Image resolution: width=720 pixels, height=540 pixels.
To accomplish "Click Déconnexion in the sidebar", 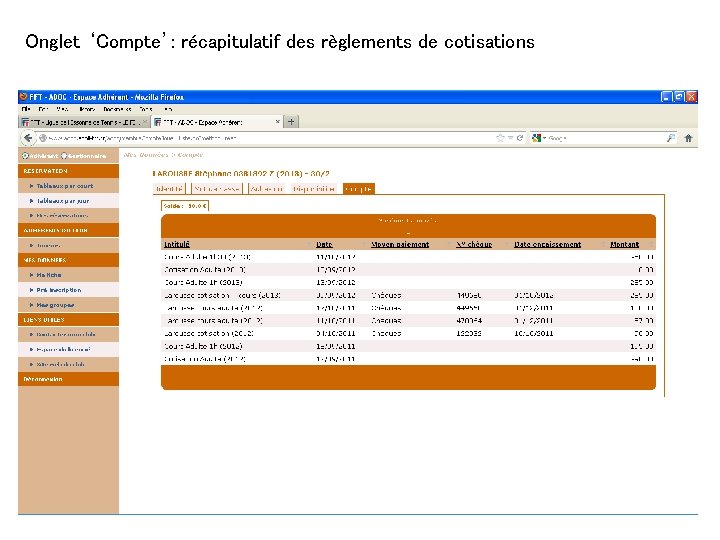I will click(43, 379).
